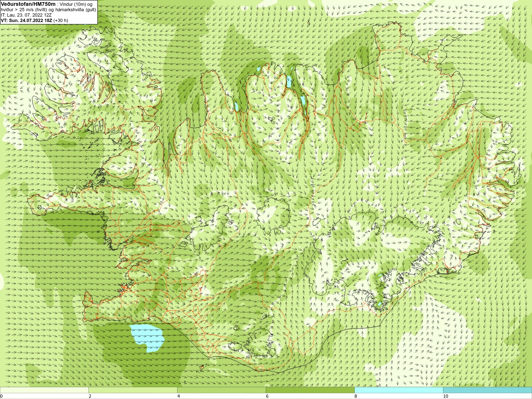Click the teal above-10 m/s legend swatch
Image resolution: width=532 pixels, height=399 pixels.
[x=488, y=390]
